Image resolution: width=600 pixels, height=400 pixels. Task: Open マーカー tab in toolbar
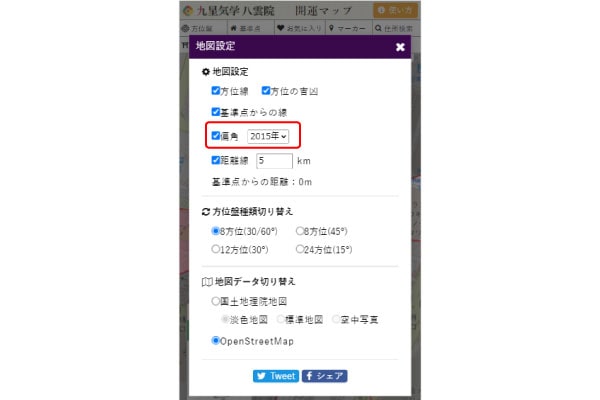[x=348, y=28]
